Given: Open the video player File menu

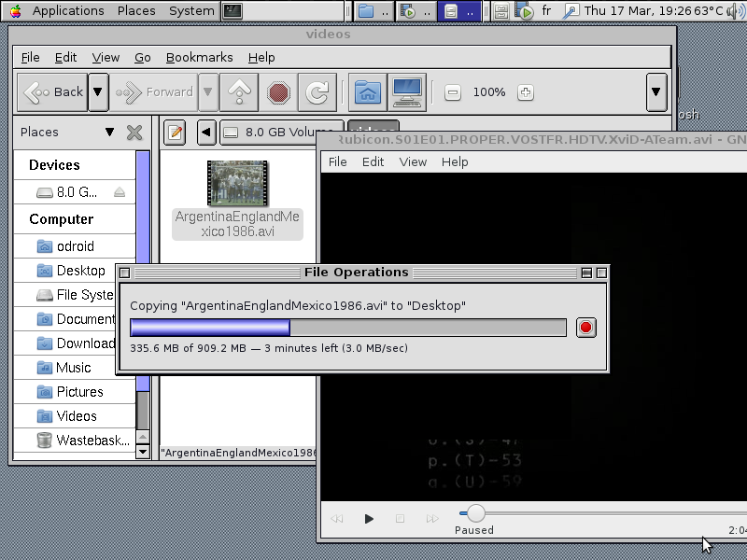Looking at the screenshot, I should coord(337,161).
